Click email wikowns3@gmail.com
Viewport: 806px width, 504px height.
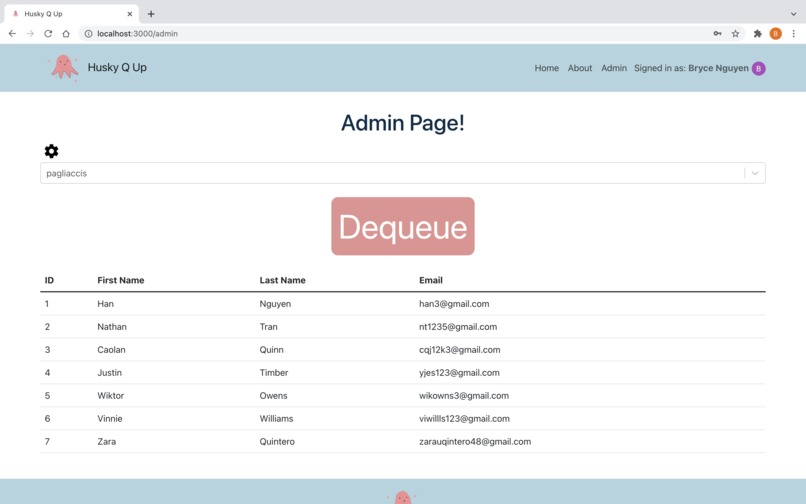[x=464, y=395]
